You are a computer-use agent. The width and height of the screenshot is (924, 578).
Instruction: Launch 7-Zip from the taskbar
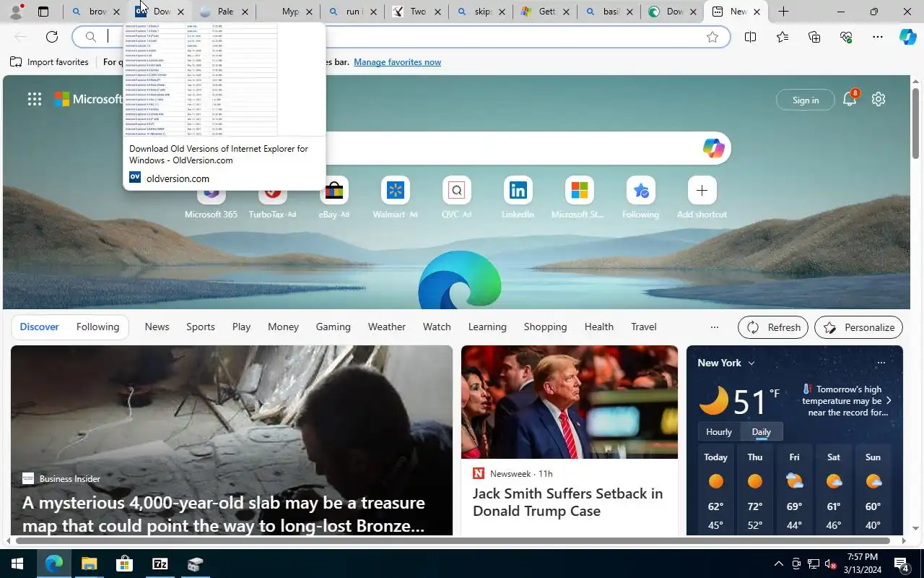[160, 564]
